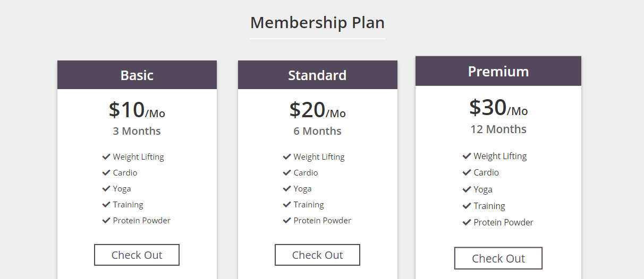This screenshot has width=644, height=279.
Task: Select the $30/Mo Premium price
Action: tap(498, 108)
